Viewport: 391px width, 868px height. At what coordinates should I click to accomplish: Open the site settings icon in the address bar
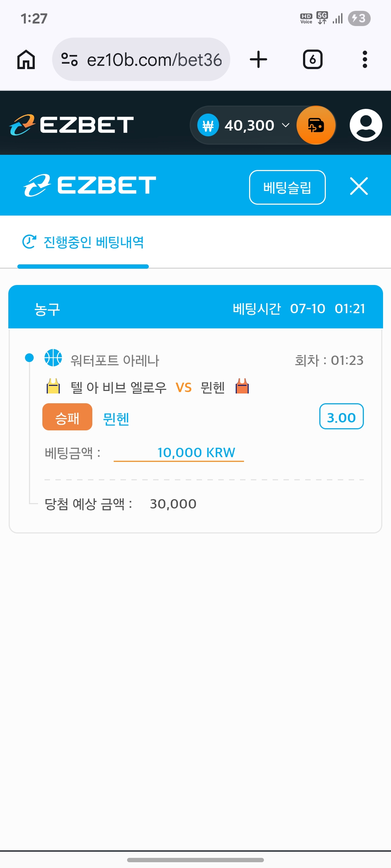(70, 60)
